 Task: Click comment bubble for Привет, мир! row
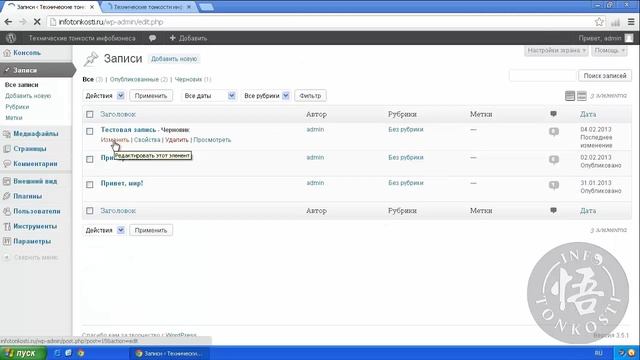pos(553,185)
